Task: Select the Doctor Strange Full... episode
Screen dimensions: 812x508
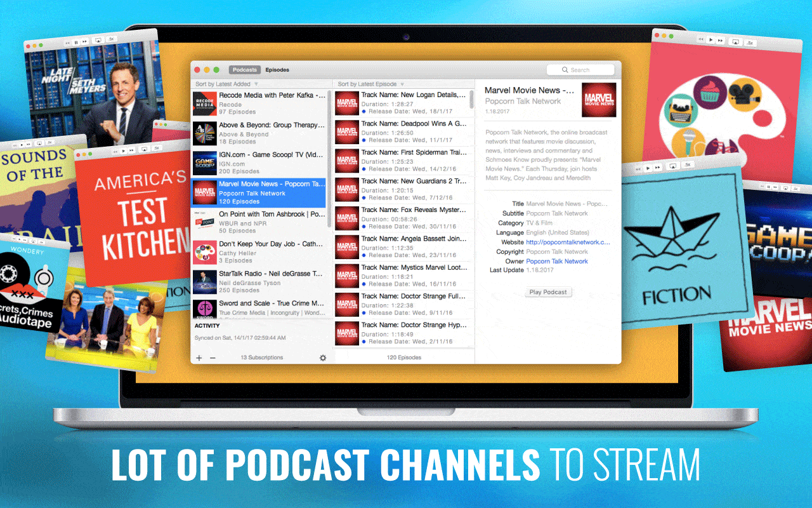Action: [x=403, y=304]
